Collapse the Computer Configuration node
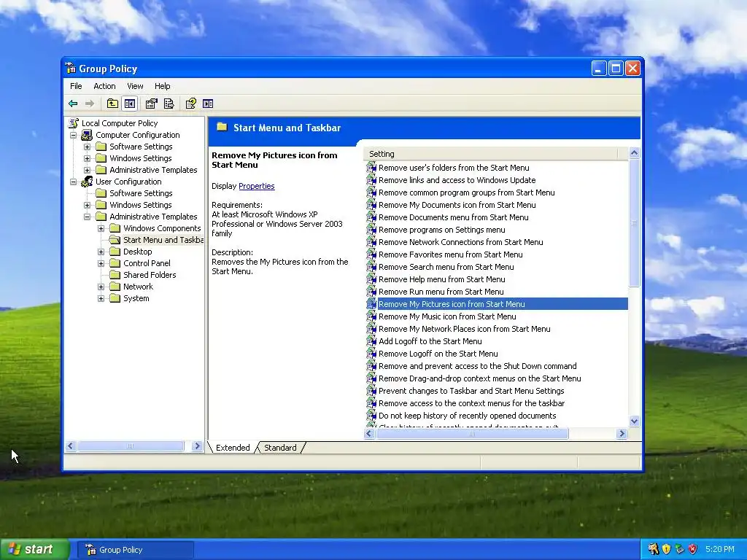747x560 pixels. click(x=74, y=135)
